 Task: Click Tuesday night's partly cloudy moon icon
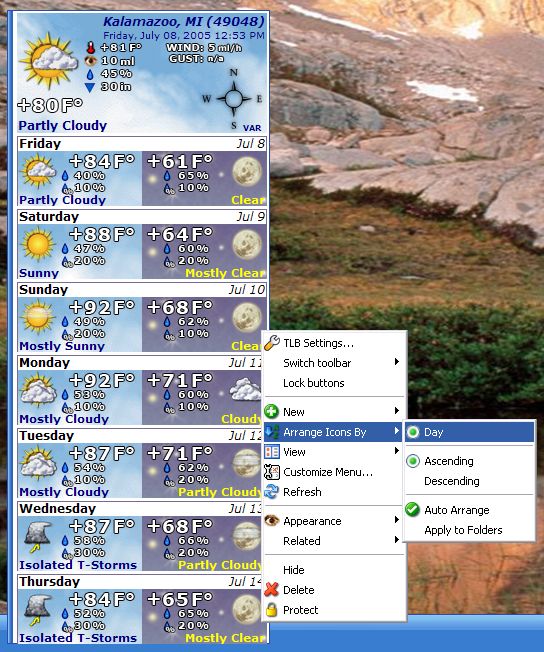pyautogui.click(x=247, y=463)
